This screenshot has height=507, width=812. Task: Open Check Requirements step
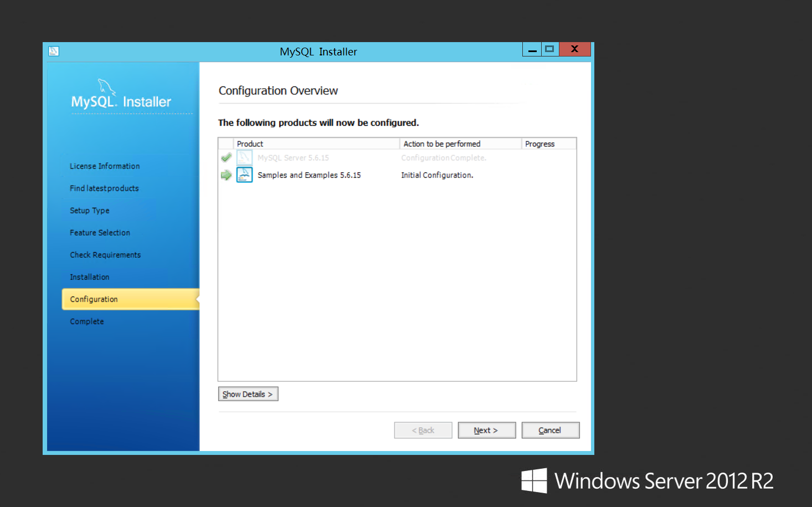point(105,255)
